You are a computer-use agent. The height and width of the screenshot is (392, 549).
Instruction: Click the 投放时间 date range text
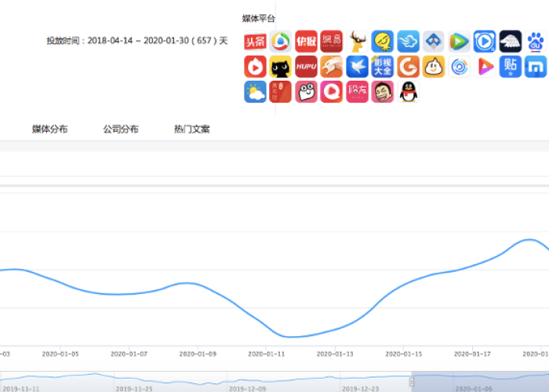pos(137,41)
